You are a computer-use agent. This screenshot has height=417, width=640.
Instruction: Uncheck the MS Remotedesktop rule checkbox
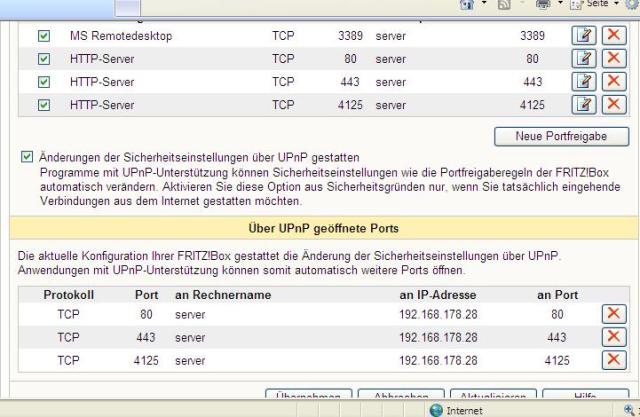tap(44, 36)
